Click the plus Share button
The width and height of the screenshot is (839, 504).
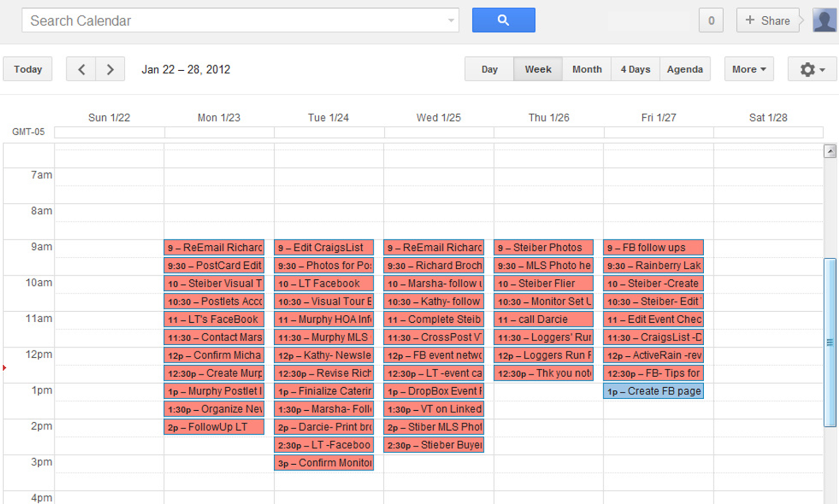pyautogui.click(x=768, y=20)
